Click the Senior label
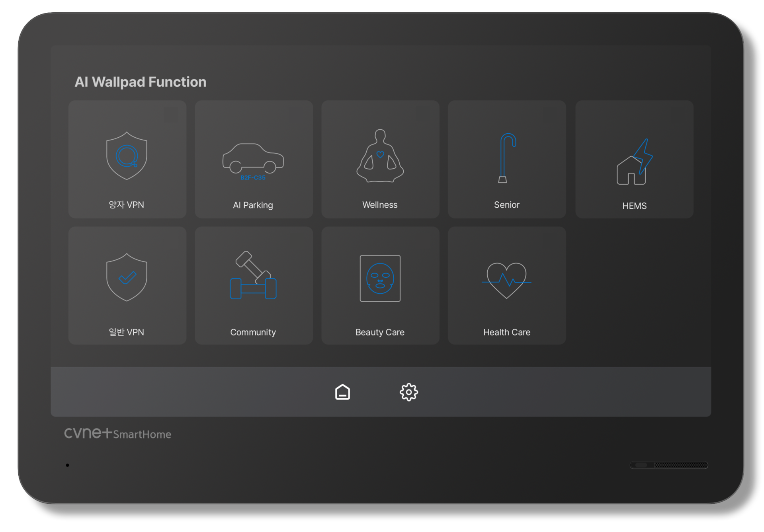This screenshot has height=532, width=764. pyautogui.click(x=506, y=205)
